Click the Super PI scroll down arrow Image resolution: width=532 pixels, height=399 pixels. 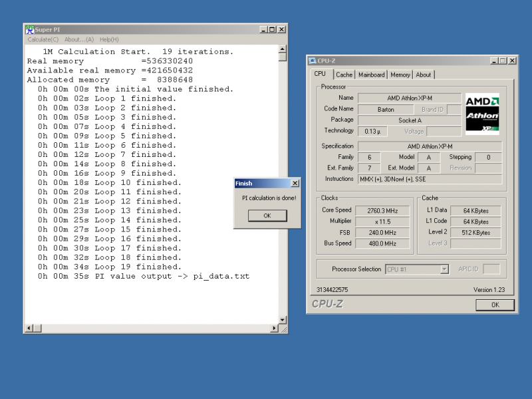pos(282,320)
